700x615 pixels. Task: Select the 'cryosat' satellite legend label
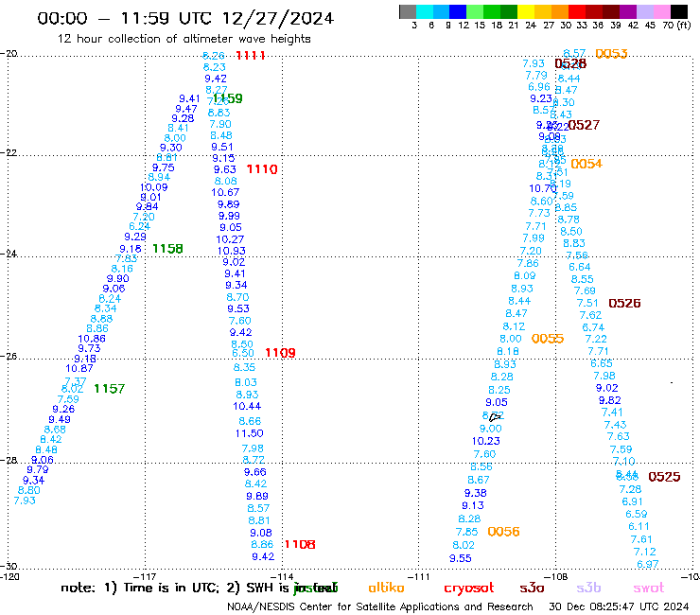pyautogui.click(x=469, y=589)
